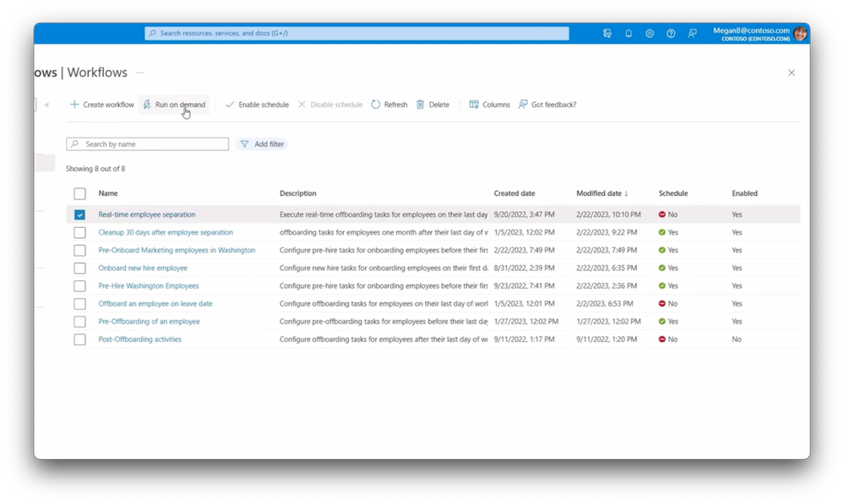Open Cleanup 30 days after employee separation
This screenshot has height=504, width=844.
pos(166,232)
